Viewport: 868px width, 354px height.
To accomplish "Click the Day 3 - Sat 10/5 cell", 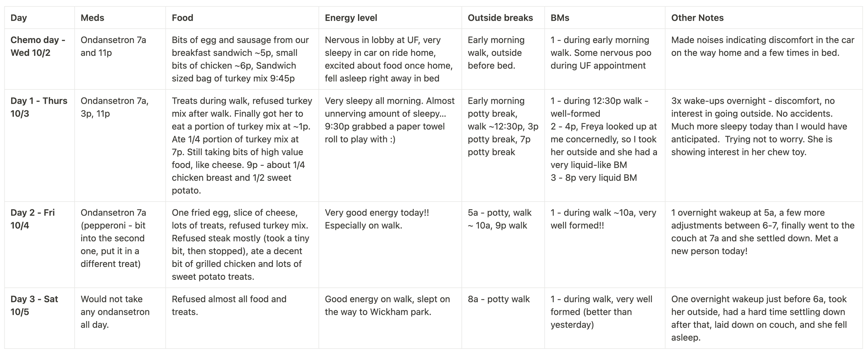I will point(40,318).
